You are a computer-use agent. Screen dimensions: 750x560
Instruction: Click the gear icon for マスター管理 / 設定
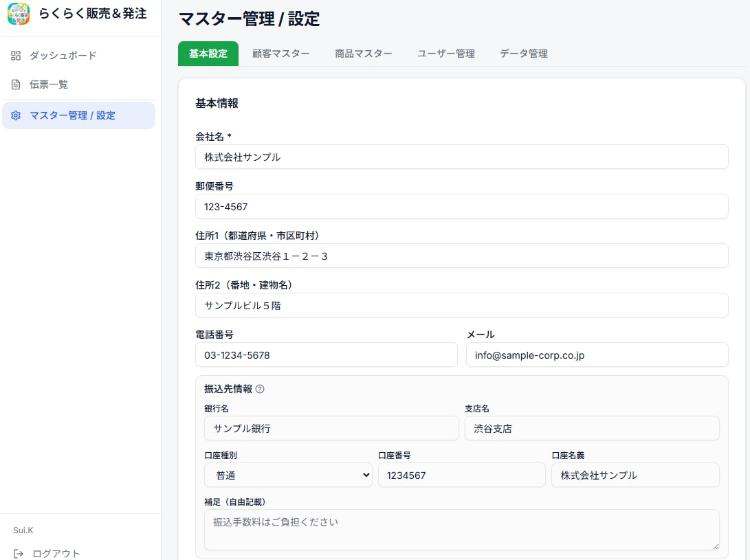coord(16,115)
